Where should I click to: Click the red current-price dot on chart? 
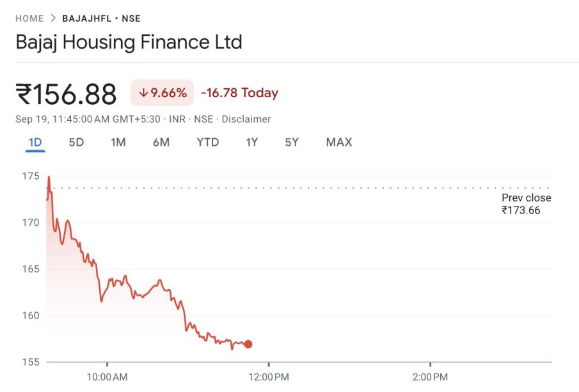(248, 344)
